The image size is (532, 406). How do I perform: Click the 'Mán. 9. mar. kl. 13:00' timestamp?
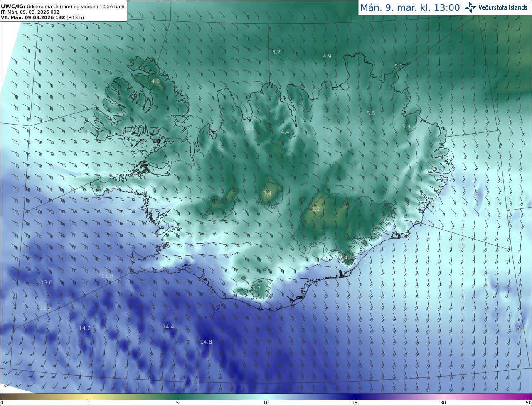410,7
